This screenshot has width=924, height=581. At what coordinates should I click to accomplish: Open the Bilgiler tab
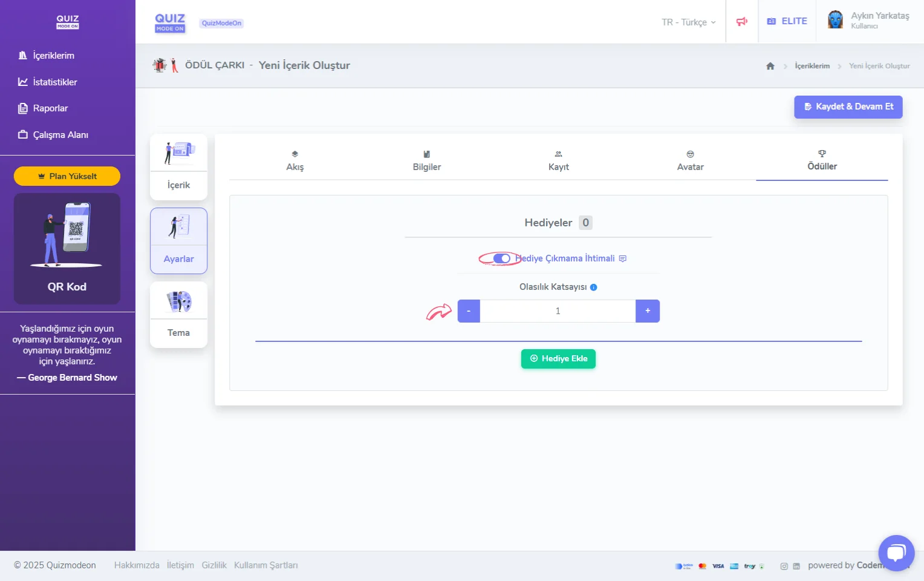(426, 161)
